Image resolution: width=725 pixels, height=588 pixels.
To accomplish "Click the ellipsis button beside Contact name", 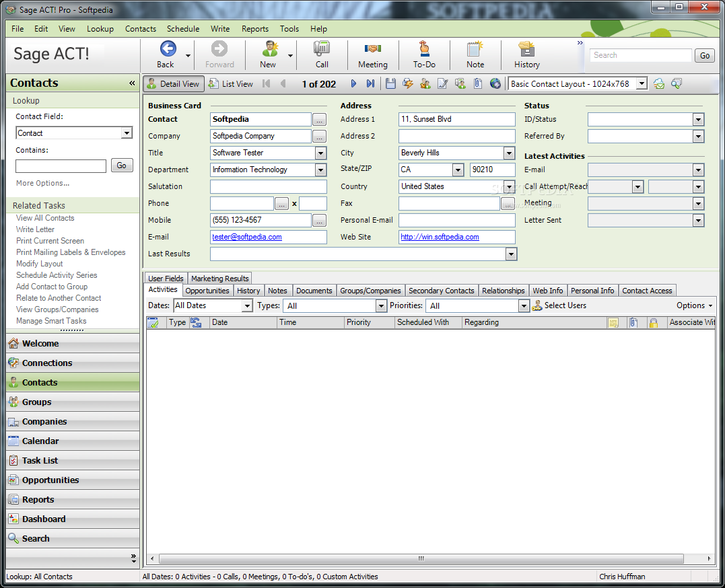I will pyautogui.click(x=320, y=120).
